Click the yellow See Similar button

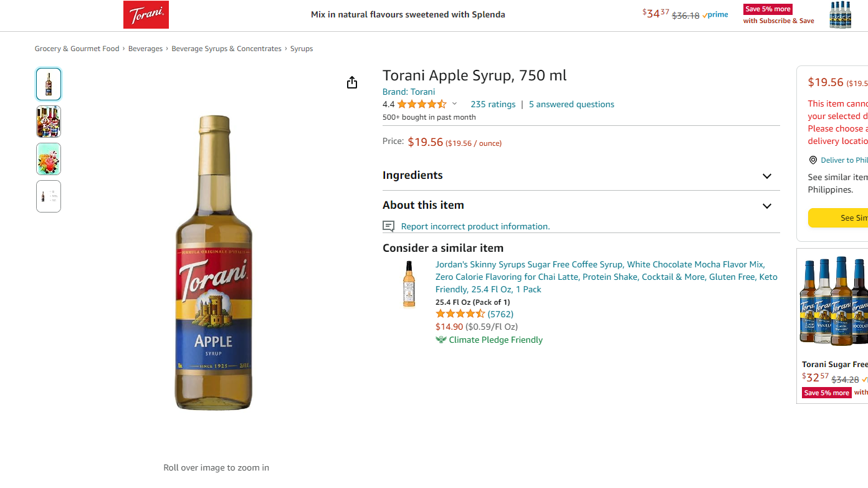coord(838,218)
